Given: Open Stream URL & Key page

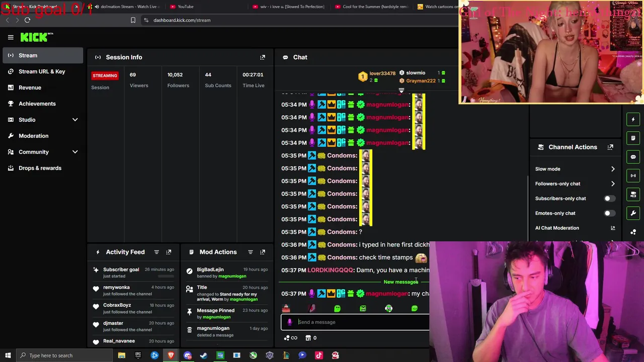Looking at the screenshot, I should [43, 71].
